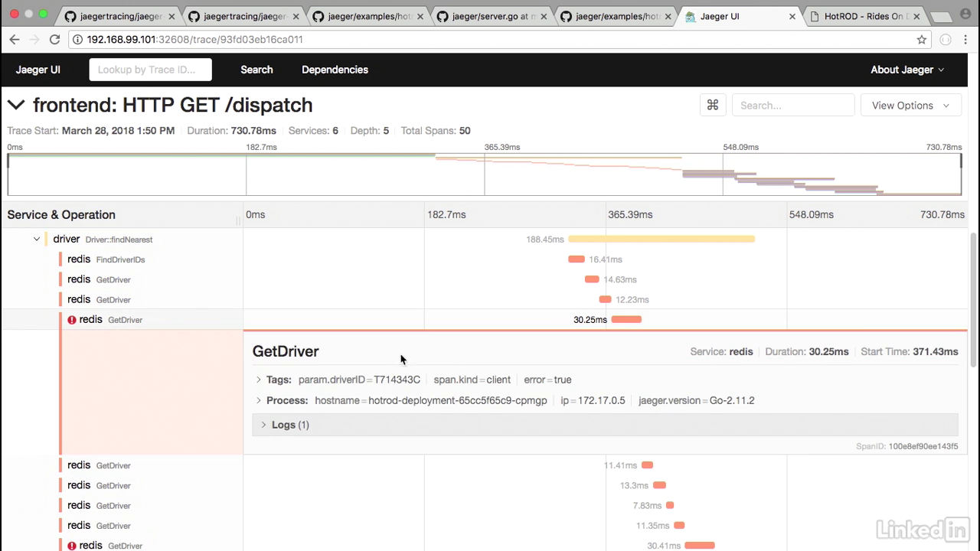Open the Dependencies page

coord(335,70)
